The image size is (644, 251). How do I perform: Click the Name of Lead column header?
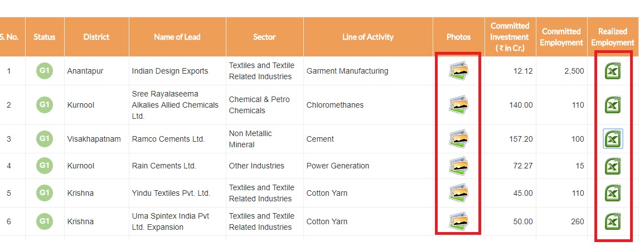(x=177, y=37)
